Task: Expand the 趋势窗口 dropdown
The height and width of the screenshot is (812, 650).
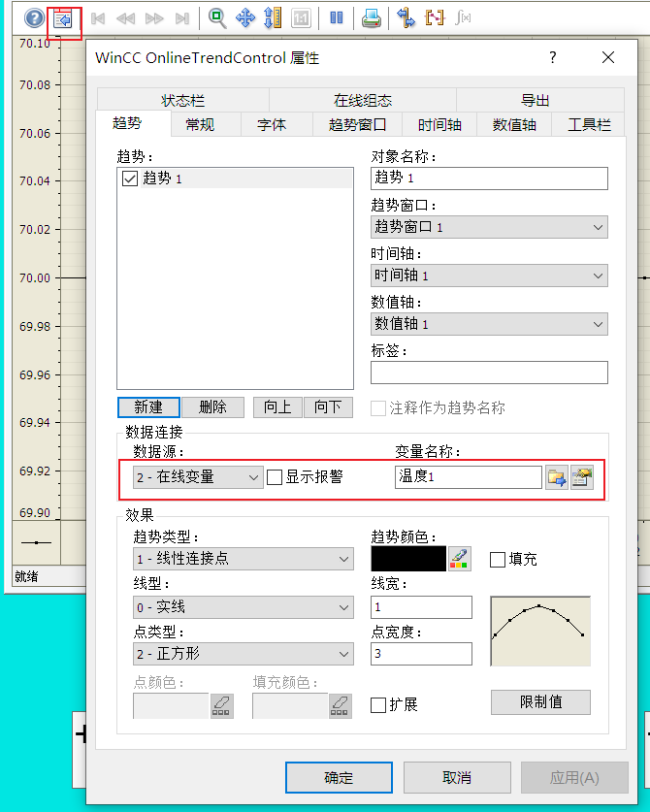Action: pos(489,227)
